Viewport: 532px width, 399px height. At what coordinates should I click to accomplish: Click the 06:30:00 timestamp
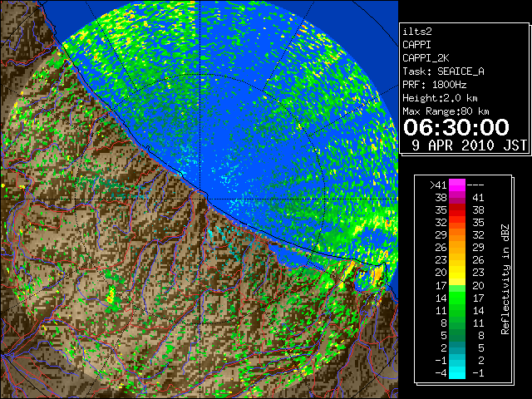(456, 127)
